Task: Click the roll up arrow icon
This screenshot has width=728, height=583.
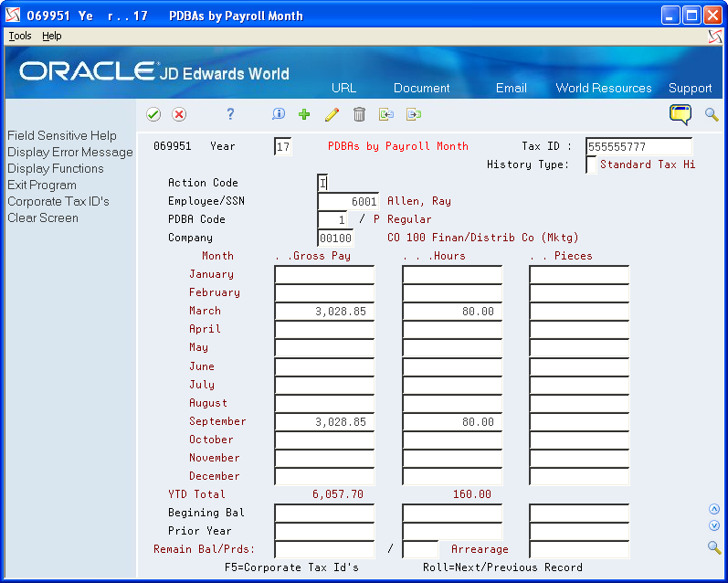Action: (x=714, y=509)
